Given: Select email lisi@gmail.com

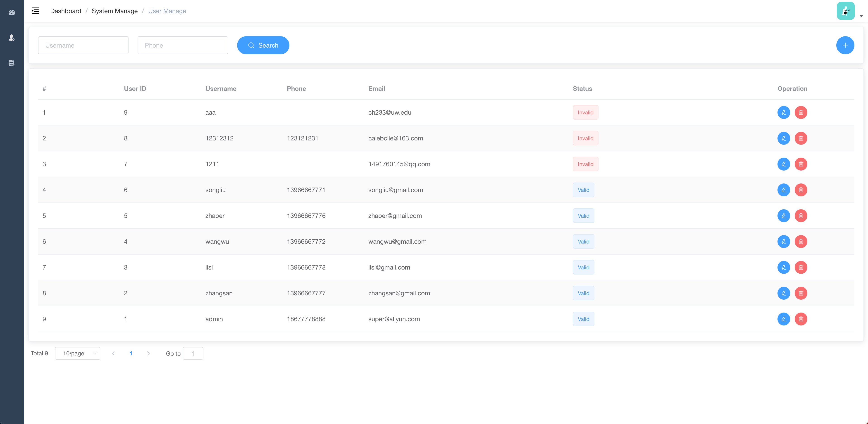Looking at the screenshot, I should pos(389,267).
